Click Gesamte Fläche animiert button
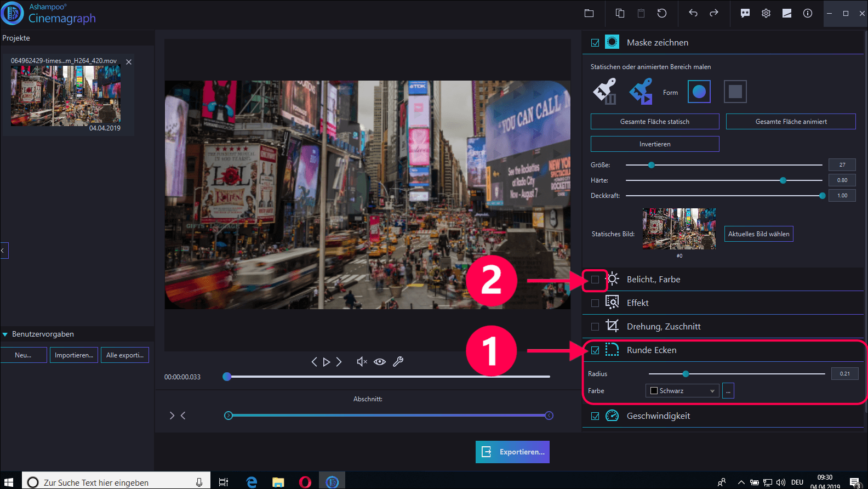 (x=791, y=122)
